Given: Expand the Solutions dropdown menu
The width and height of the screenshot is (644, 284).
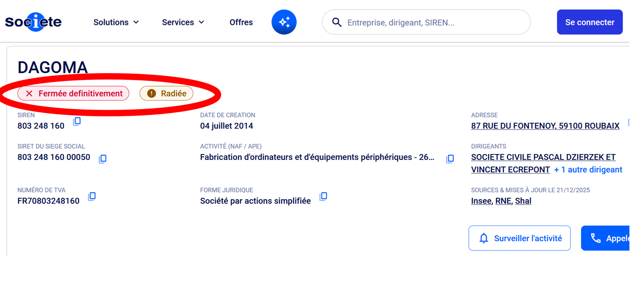Looking at the screenshot, I should pyautogui.click(x=116, y=22).
